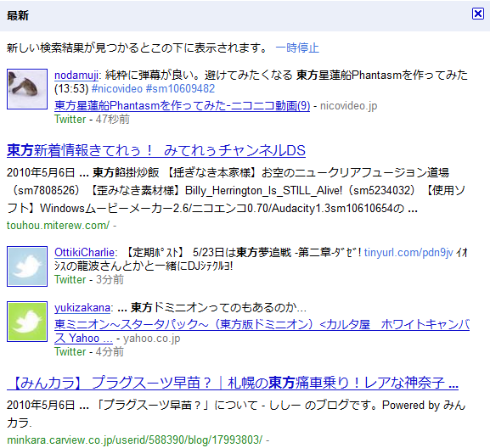Image resolution: width=490 pixels, height=448 pixels.
Task: Click Twitter source label dated 47秒前
Action: [x=70, y=120]
